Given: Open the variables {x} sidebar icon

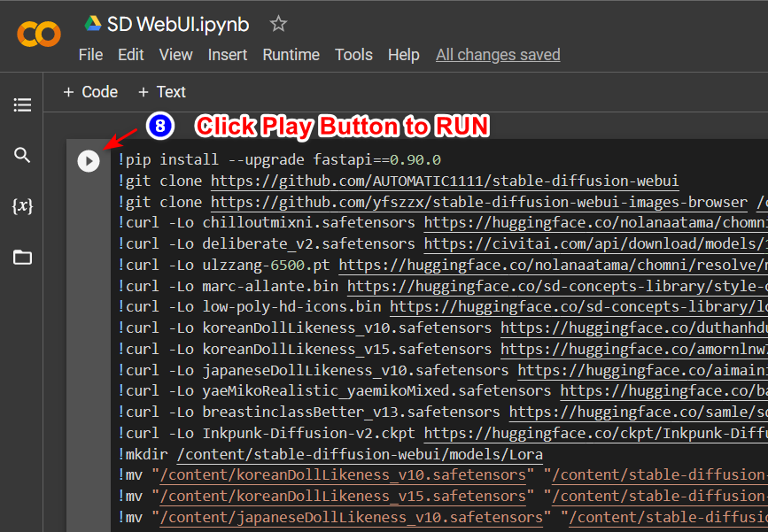Looking at the screenshot, I should pyautogui.click(x=22, y=206).
